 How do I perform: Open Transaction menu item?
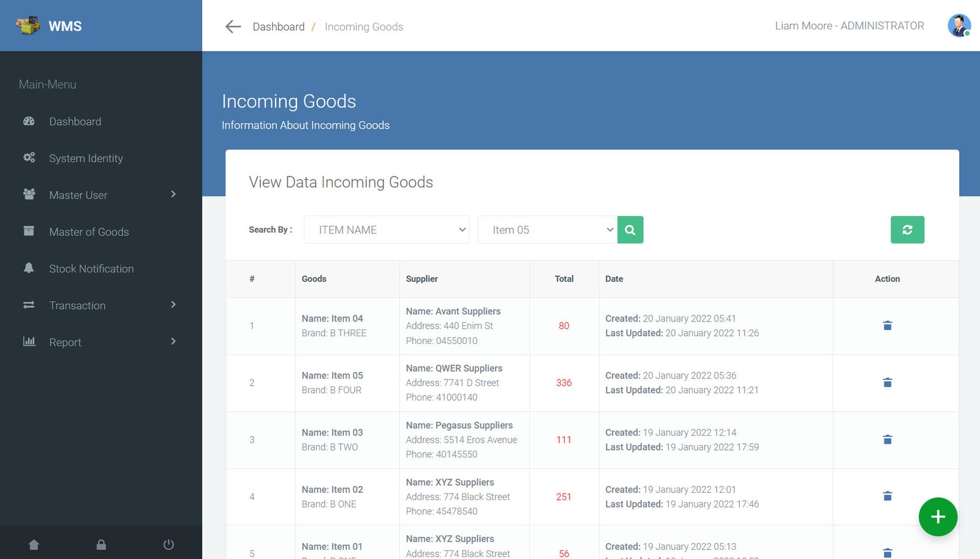tap(77, 305)
